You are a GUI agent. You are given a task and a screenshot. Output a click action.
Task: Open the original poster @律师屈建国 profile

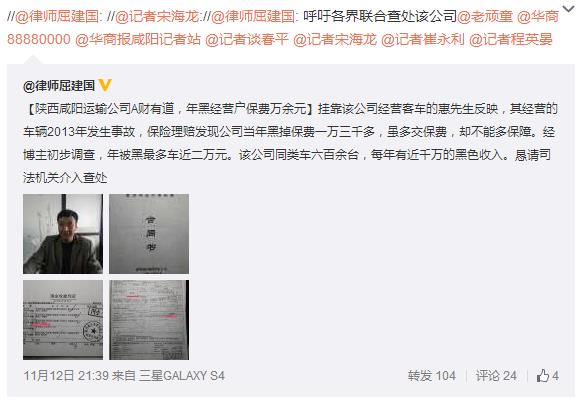point(59,86)
